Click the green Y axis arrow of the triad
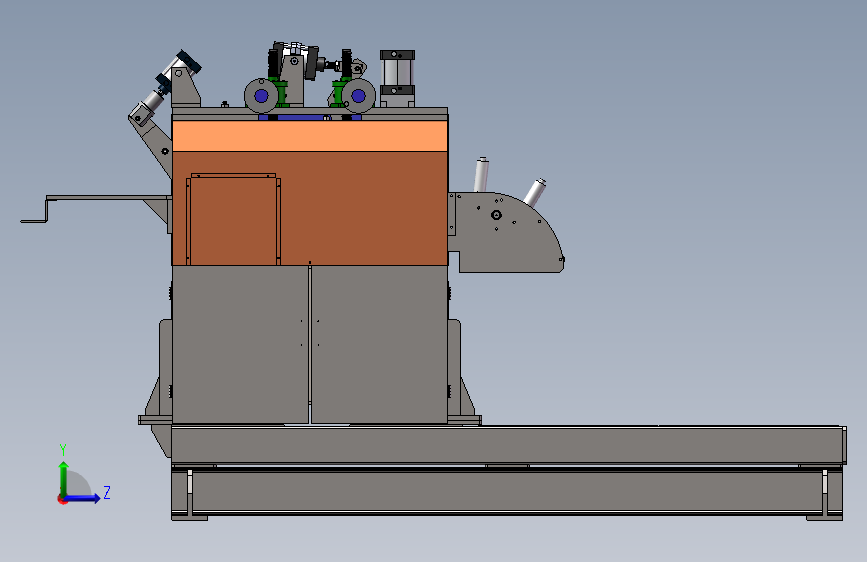 64,478
